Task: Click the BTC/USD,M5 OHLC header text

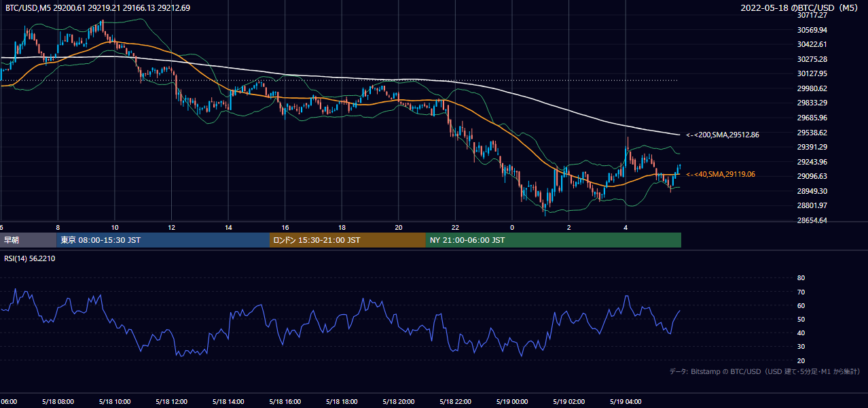Action: coord(98,8)
